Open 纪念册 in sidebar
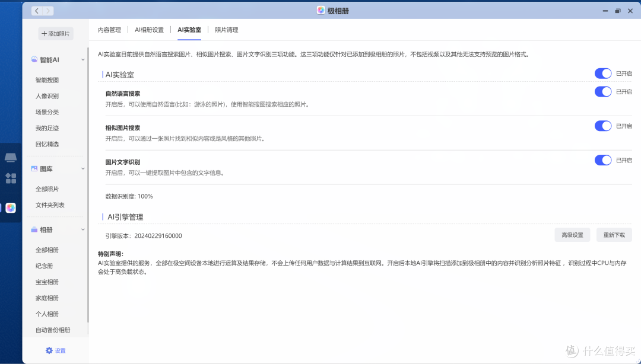Image resolution: width=641 pixels, height=364 pixels. (44, 266)
